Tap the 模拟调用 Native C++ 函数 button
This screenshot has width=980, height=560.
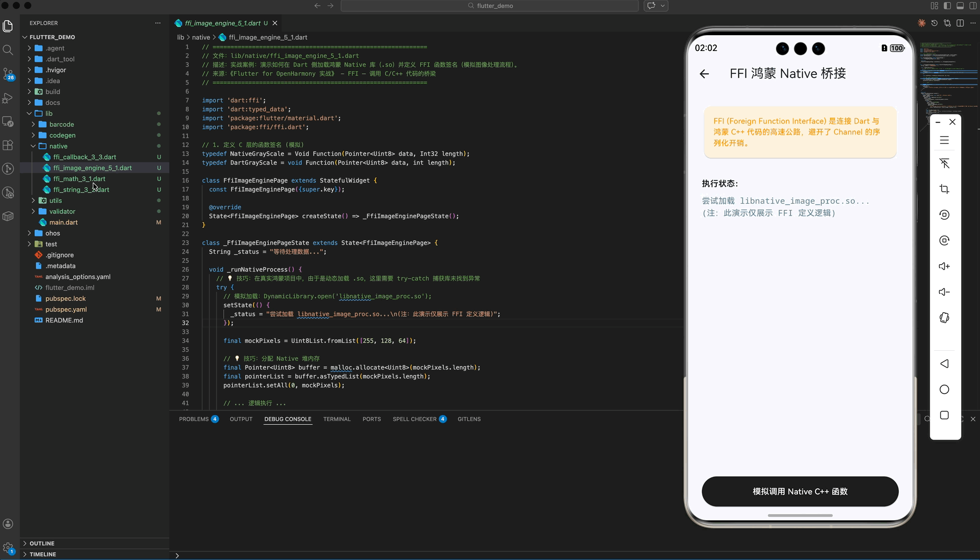pyautogui.click(x=800, y=491)
